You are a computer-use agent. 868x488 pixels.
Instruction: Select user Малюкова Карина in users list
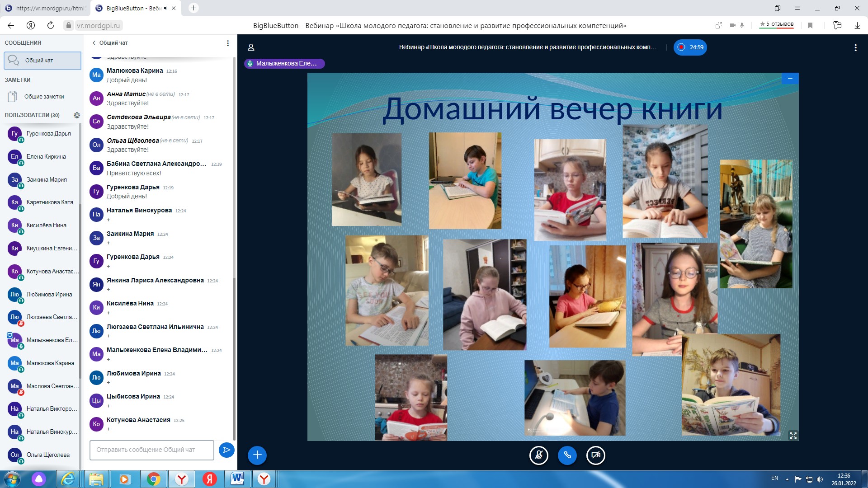click(42, 363)
